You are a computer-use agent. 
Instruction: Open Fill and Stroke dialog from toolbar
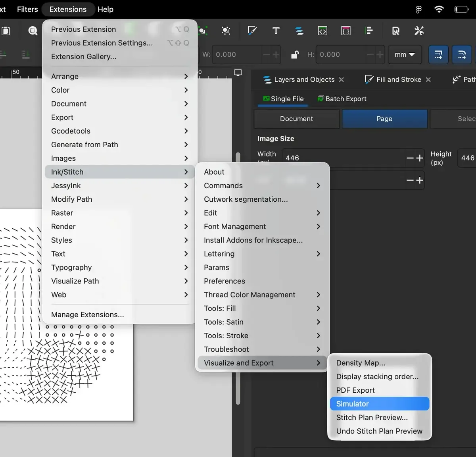pyautogui.click(x=252, y=31)
